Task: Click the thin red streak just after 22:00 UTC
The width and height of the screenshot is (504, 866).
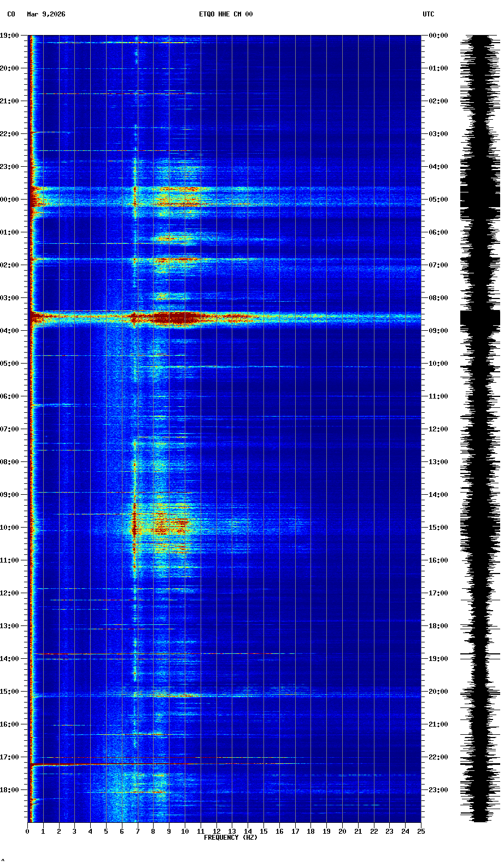Action: 164,764
